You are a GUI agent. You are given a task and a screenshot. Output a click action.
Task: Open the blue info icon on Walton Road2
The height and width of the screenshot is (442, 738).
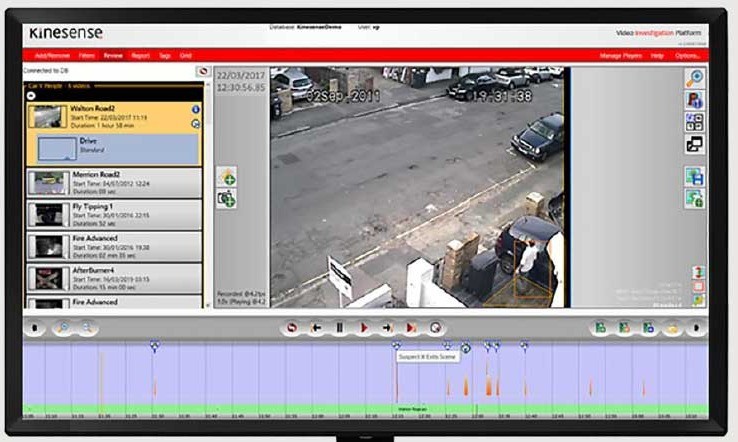[196, 110]
